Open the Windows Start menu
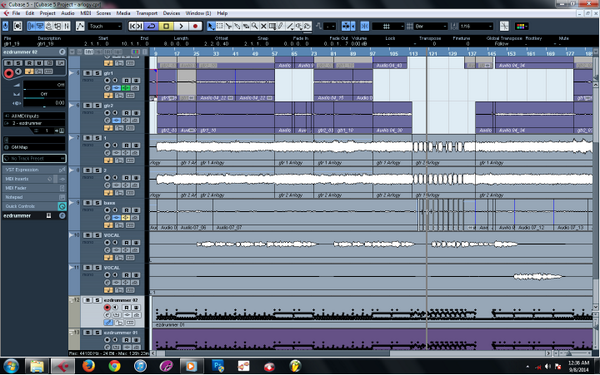The image size is (600, 375). [x=11, y=366]
